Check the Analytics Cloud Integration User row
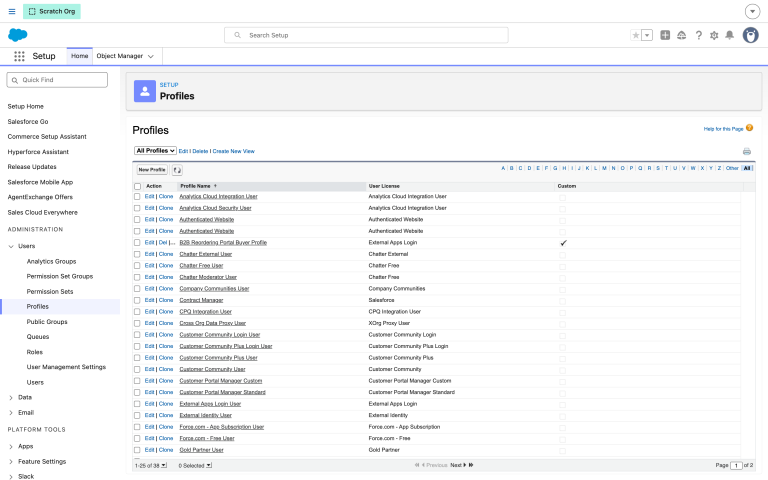The image size is (768, 480). pyautogui.click(x=137, y=196)
